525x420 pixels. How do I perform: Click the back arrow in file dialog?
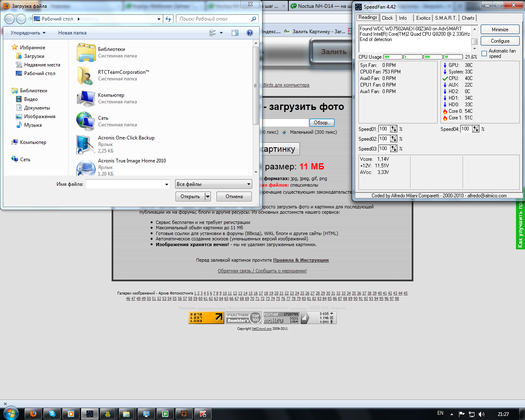click(9, 19)
